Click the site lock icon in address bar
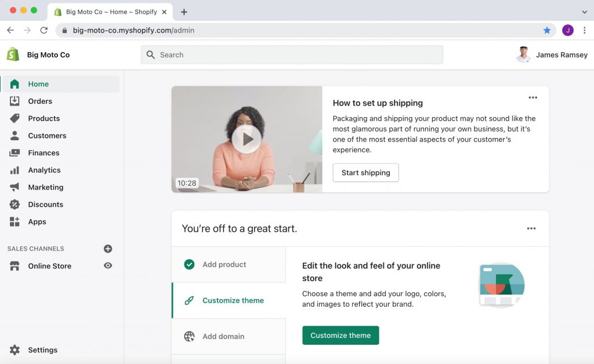 pyautogui.click(x=65, y=30)
